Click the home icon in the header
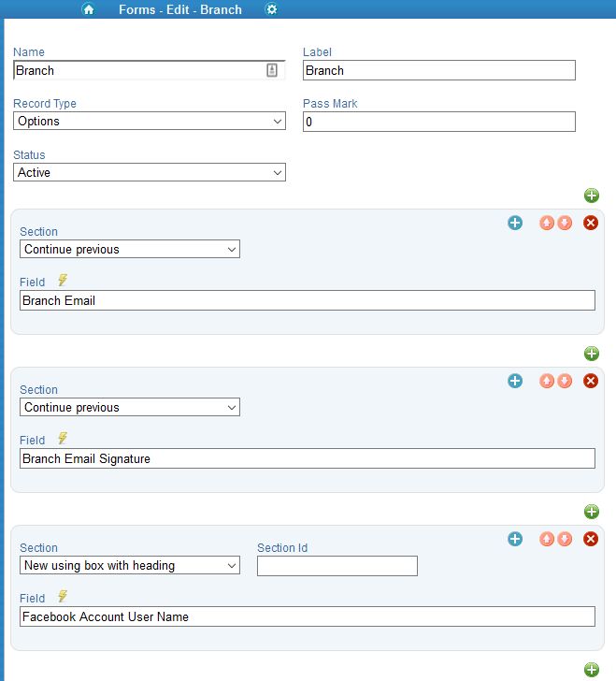This screenshot has width=616, height=681. pos(89,9)
